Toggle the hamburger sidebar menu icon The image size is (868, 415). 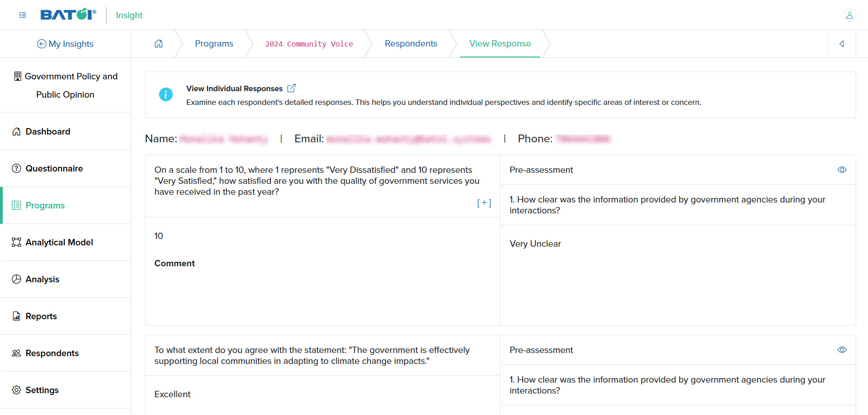22,15
